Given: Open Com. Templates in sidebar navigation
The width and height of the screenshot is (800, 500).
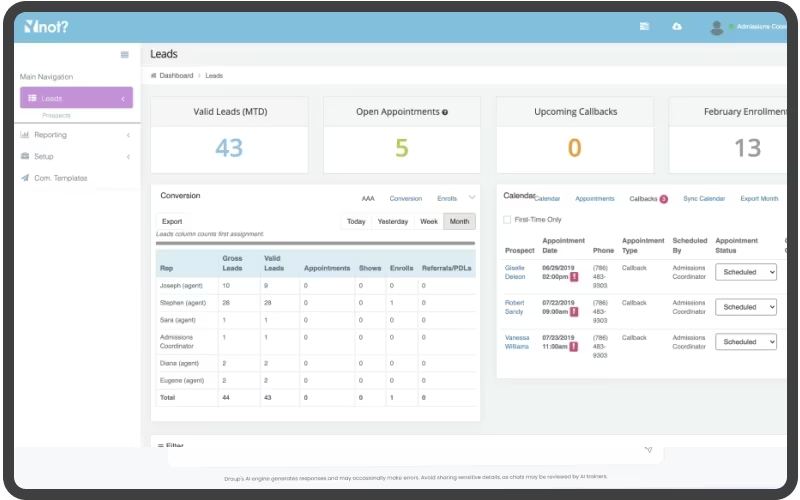Looking at the screenshot, I should [61, 178].
